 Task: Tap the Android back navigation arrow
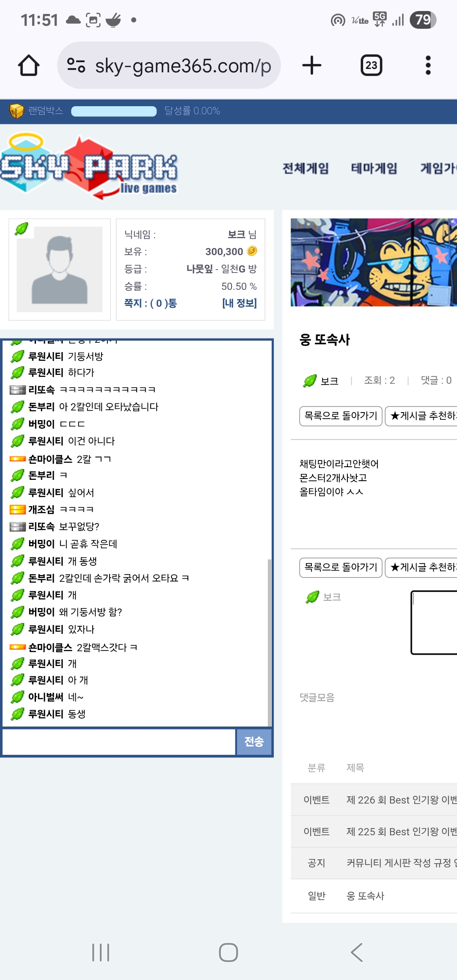point(357,952)
